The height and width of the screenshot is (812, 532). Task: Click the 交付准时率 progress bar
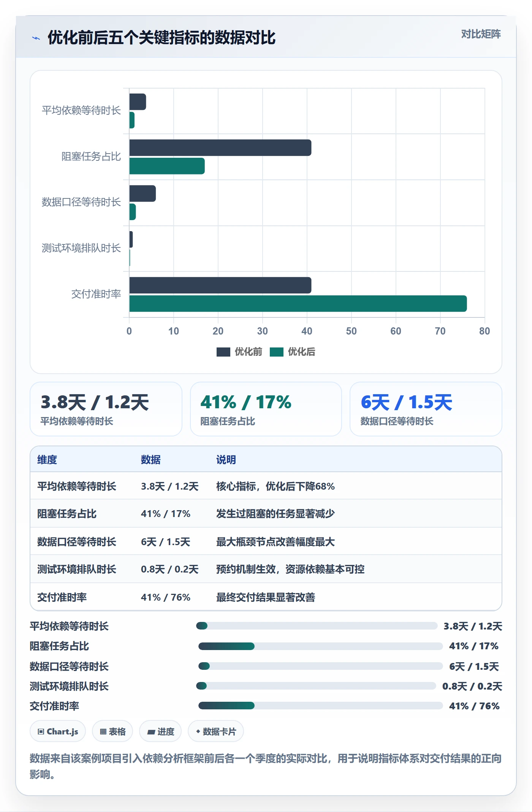click(x=320, y=706)
